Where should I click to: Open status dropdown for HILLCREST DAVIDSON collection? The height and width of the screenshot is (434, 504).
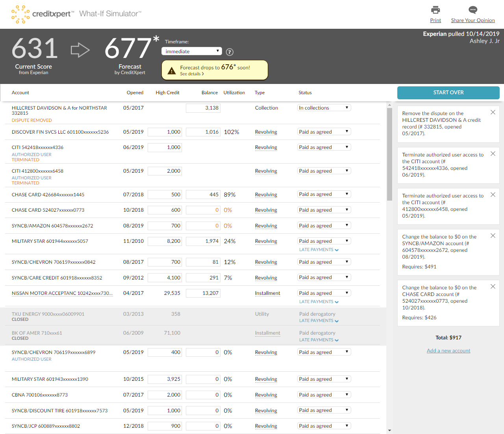[324, 108]
